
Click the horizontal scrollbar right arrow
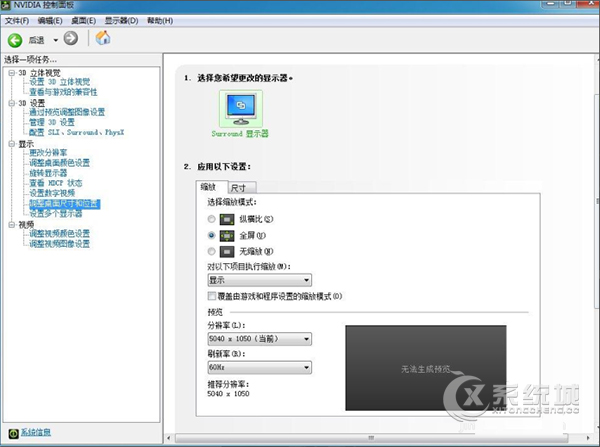pyautogui.click(x=588, y=437)
